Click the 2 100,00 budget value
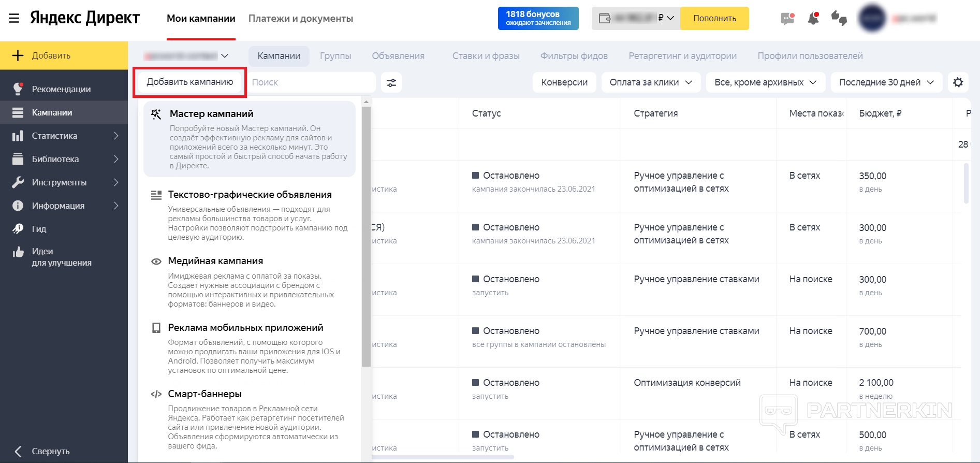The image size is (980, 463). [x=876, y=383]
